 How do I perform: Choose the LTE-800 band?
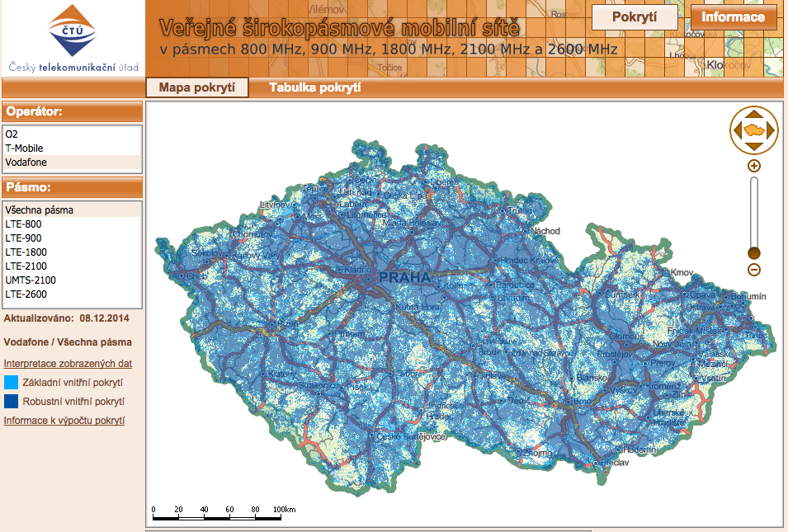[x=73, y=224]
